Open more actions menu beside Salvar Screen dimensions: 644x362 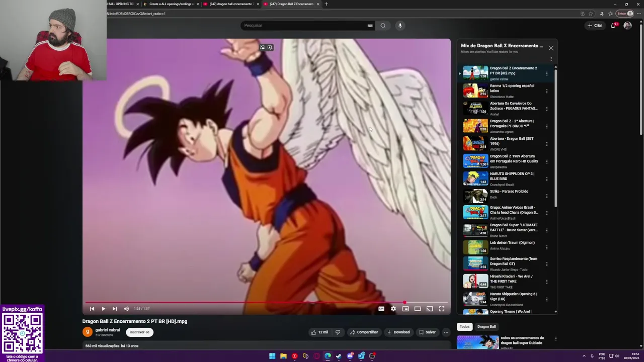pyautogui.click(x=446, y=332)
